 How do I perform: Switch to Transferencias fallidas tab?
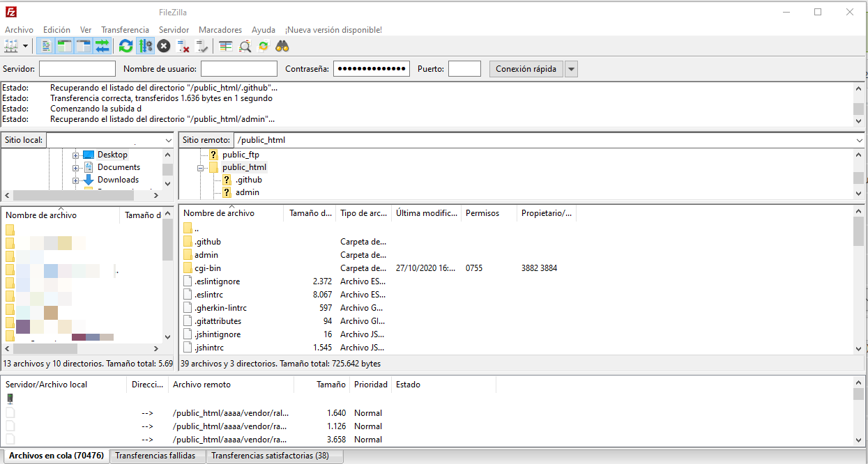point(157,456)
